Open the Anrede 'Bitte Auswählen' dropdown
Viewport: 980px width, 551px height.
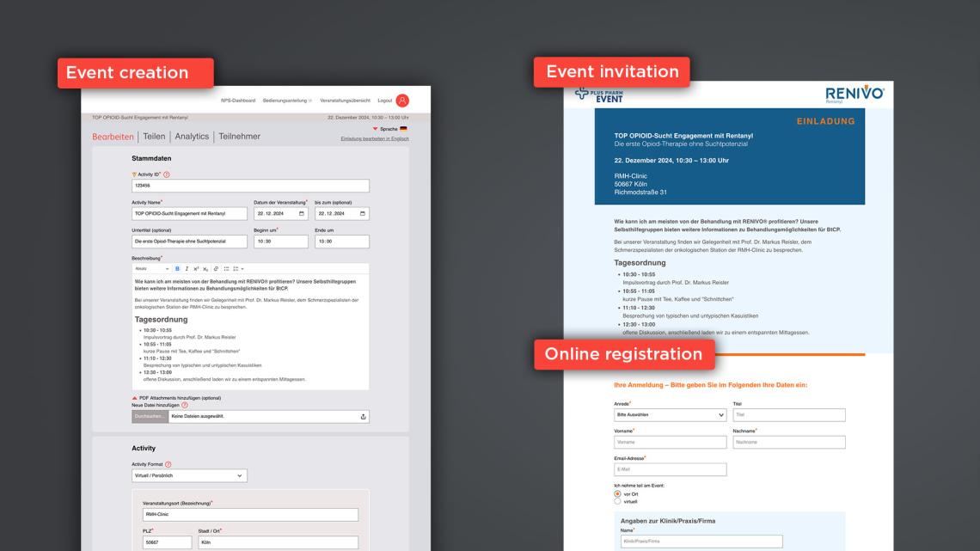[670, 414]
